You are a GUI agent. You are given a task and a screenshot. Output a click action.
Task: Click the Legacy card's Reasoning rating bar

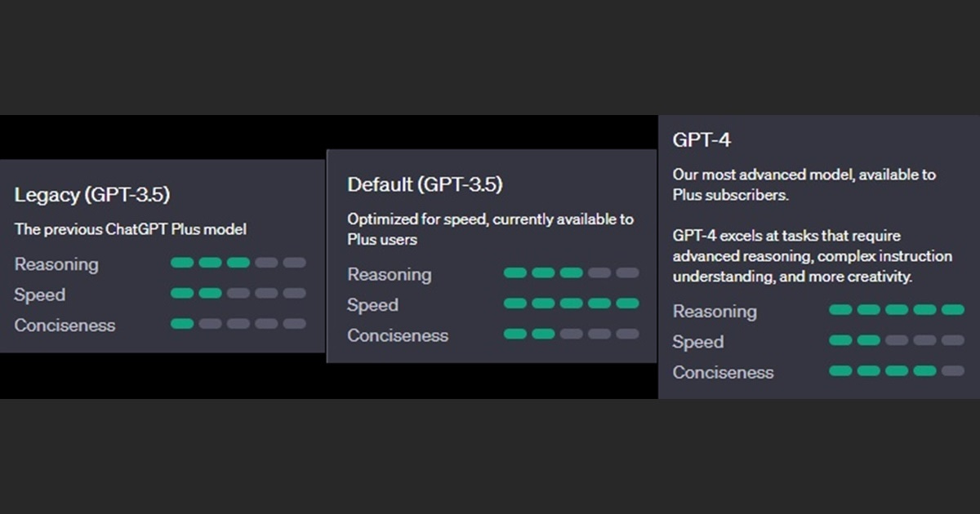point(238,263)
